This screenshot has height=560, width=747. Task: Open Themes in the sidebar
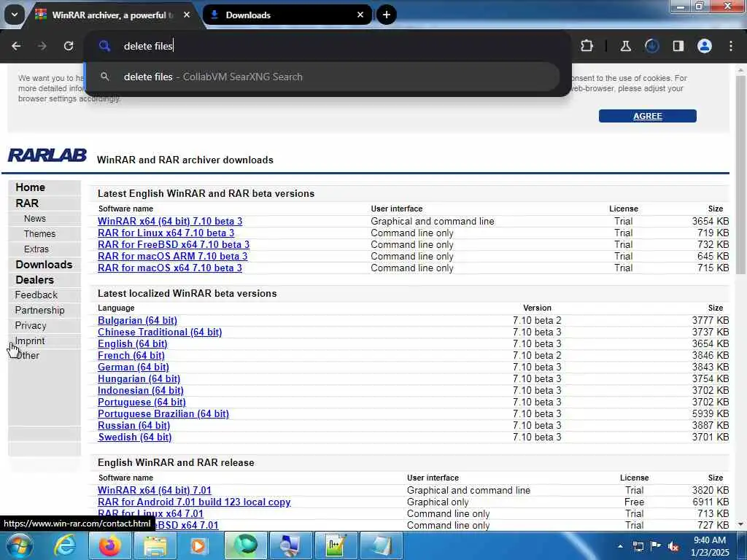click(x=39, y=234)
